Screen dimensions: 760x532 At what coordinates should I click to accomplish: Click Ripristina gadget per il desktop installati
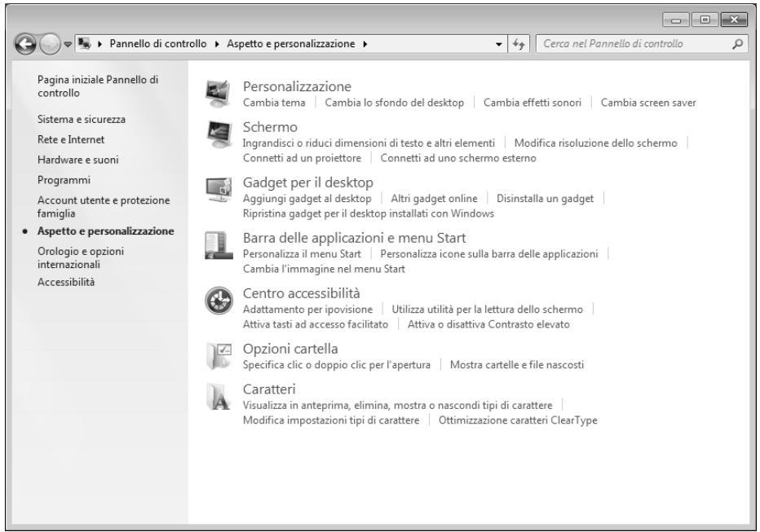coord(369,213)
